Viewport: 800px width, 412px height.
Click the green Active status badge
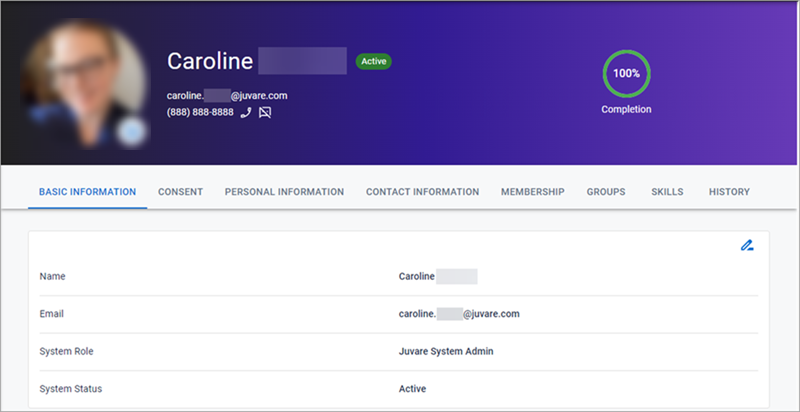(x=373, y=62)
